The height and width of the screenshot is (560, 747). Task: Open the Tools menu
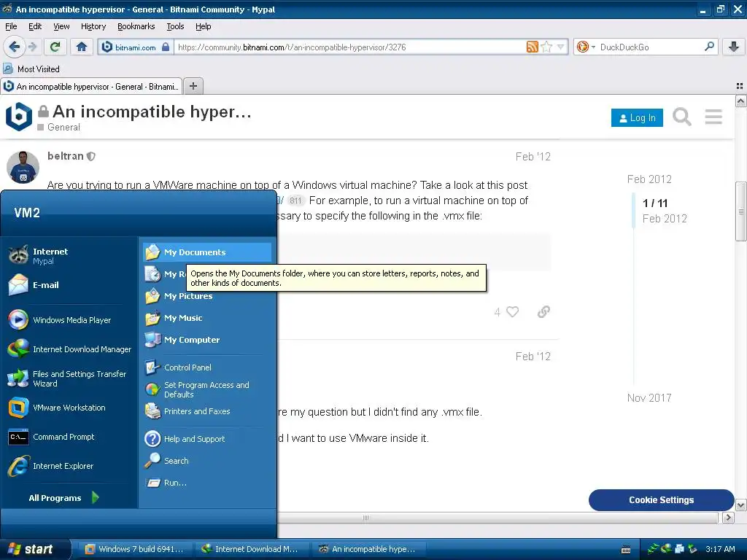click(175, 26)
